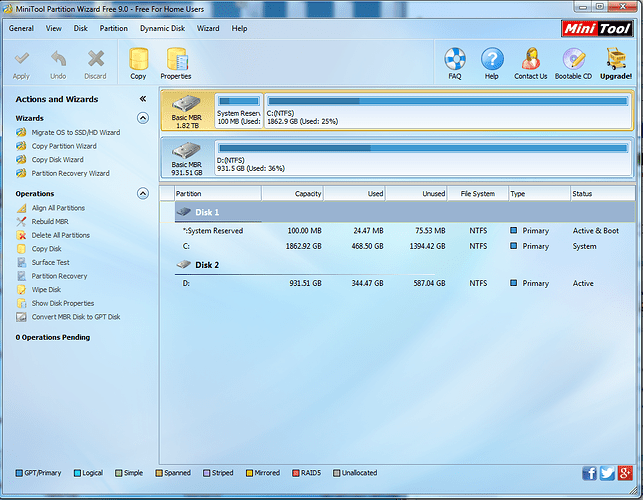Click the GPT/Primary legend swatch
Image resolution: width=643 pixels, height=500 pixels.
click(19, 473)
